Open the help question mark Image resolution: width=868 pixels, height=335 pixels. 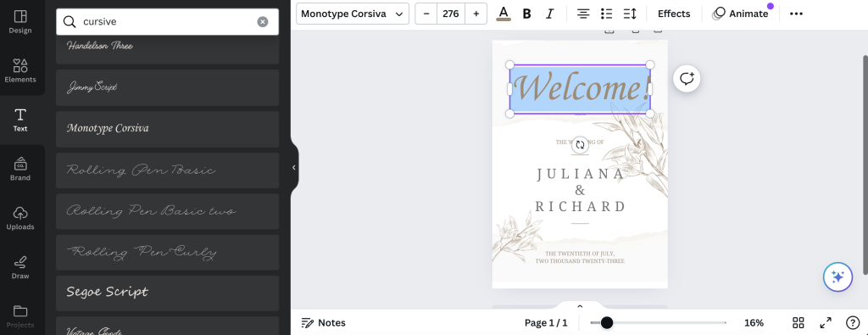[x=853, y=323]
